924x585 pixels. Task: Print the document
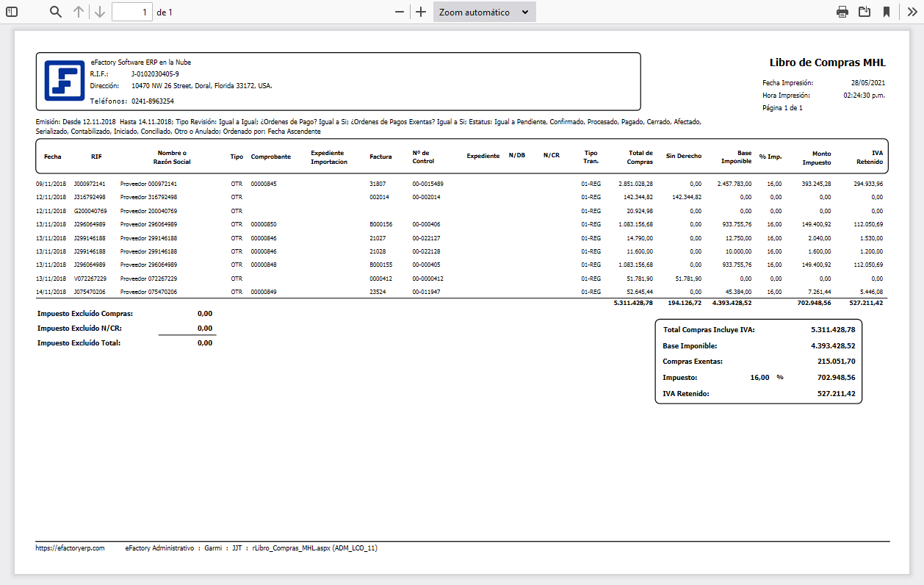pos(842,12)
